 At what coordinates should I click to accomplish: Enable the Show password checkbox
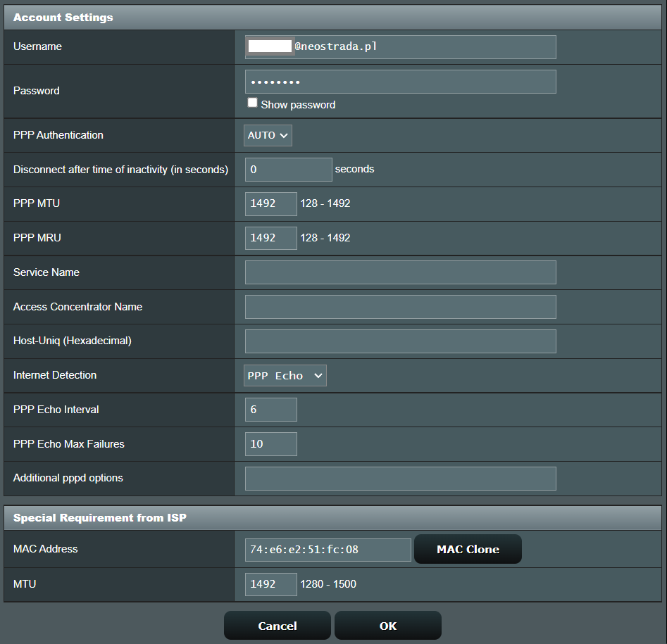252,103
